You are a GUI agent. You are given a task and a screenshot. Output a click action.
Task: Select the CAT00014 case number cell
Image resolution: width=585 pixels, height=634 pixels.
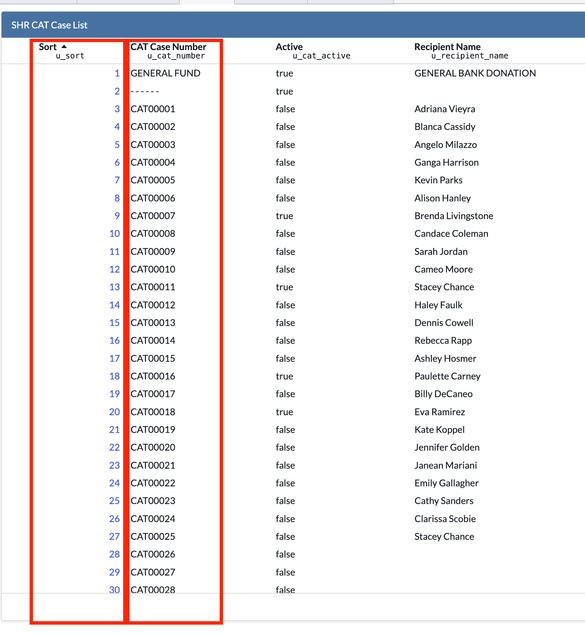(x=153, y=340)
